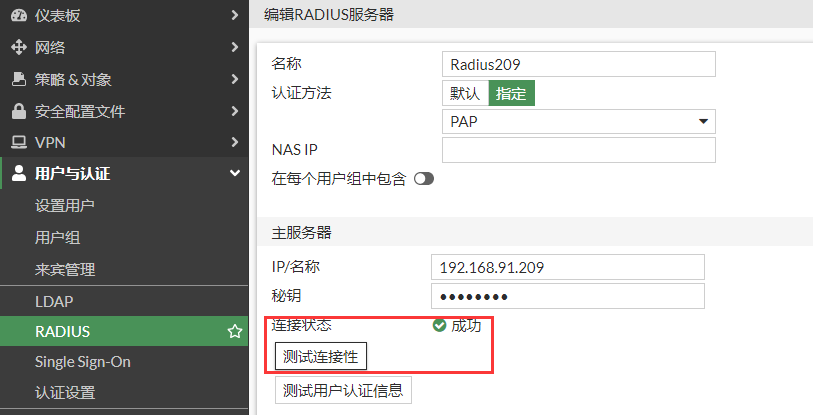The width and height of the screenshot is (813, 415).
Task: Click the 测试连接性 button
Action: [x=321, y=357]
